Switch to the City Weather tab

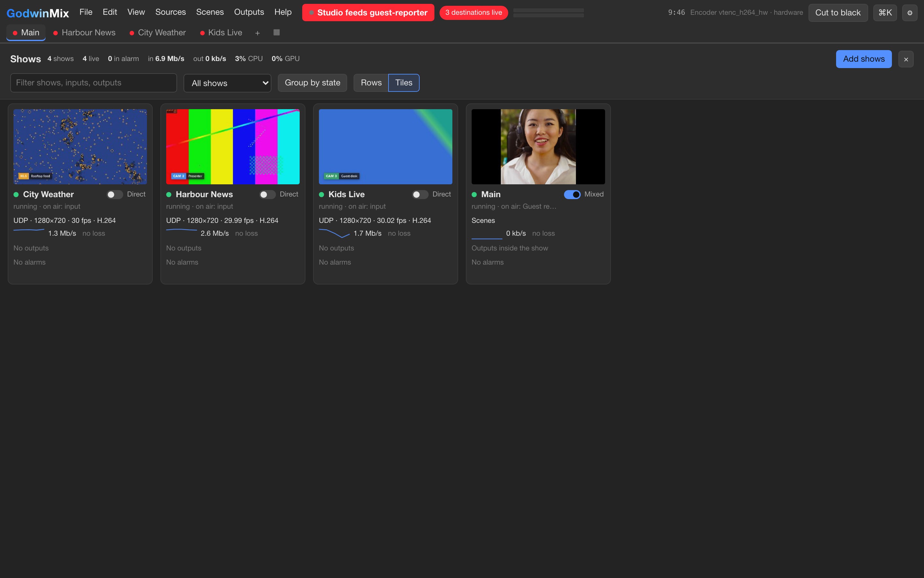pos(158,32)
